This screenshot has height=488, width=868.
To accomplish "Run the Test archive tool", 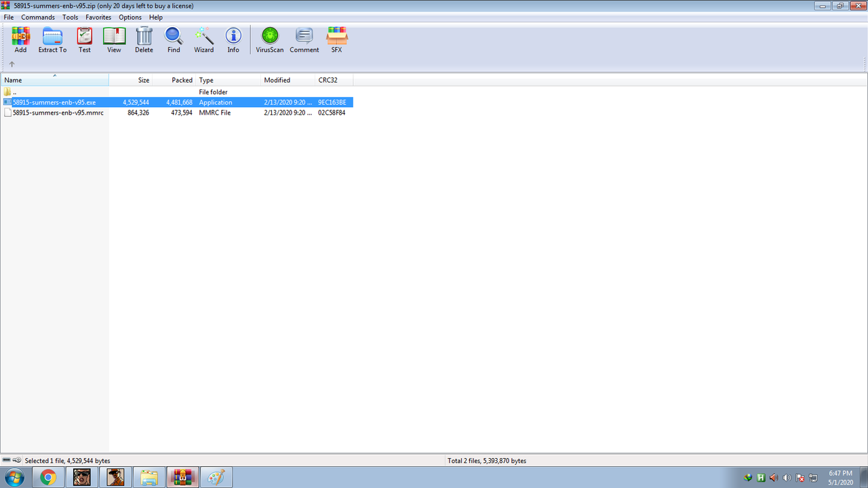I will tap(84, 40).
